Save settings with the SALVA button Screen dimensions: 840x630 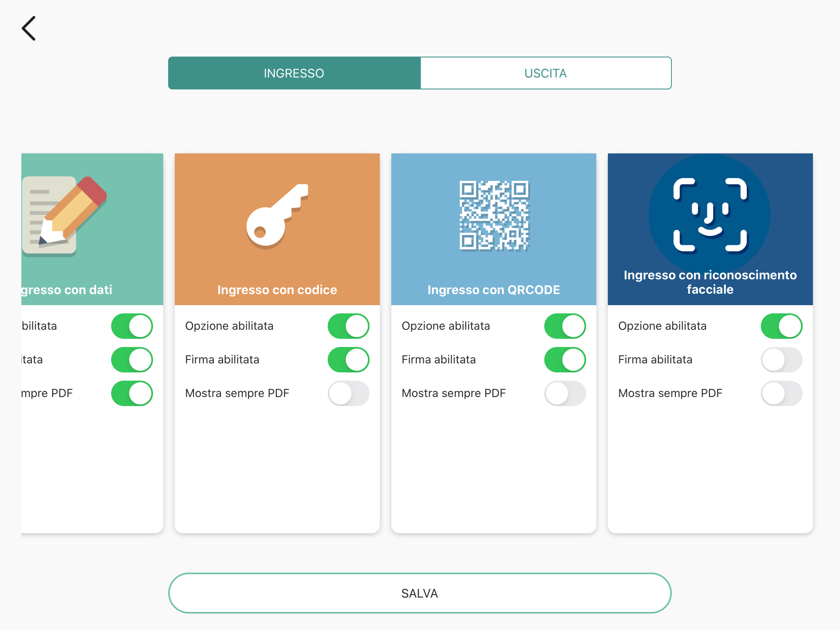coord(420,593)
